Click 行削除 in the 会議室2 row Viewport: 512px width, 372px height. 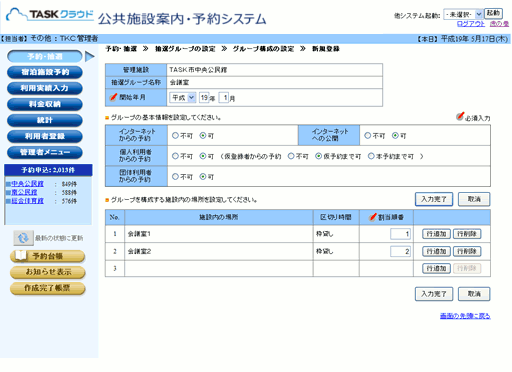[x=467, y=251]
